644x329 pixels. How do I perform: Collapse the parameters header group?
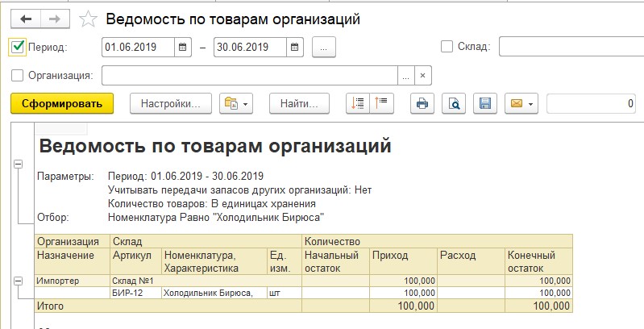[18, 164]
